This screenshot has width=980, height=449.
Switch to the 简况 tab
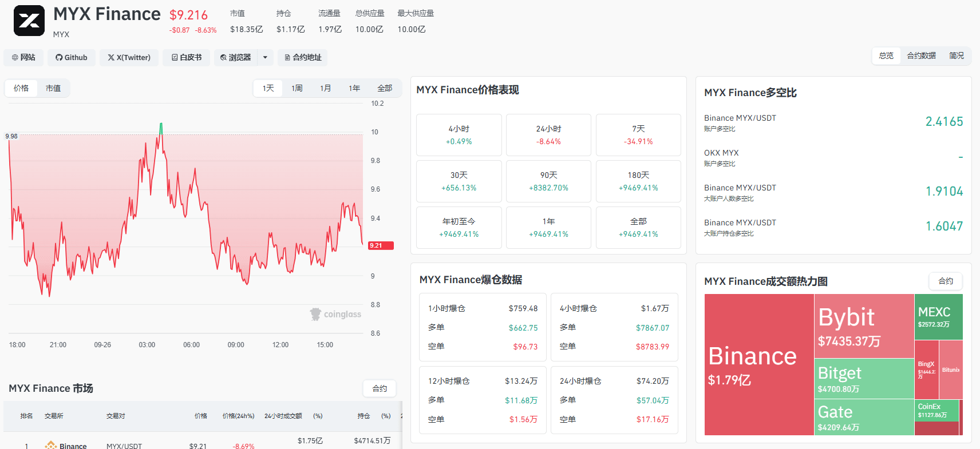coord(957,55)
